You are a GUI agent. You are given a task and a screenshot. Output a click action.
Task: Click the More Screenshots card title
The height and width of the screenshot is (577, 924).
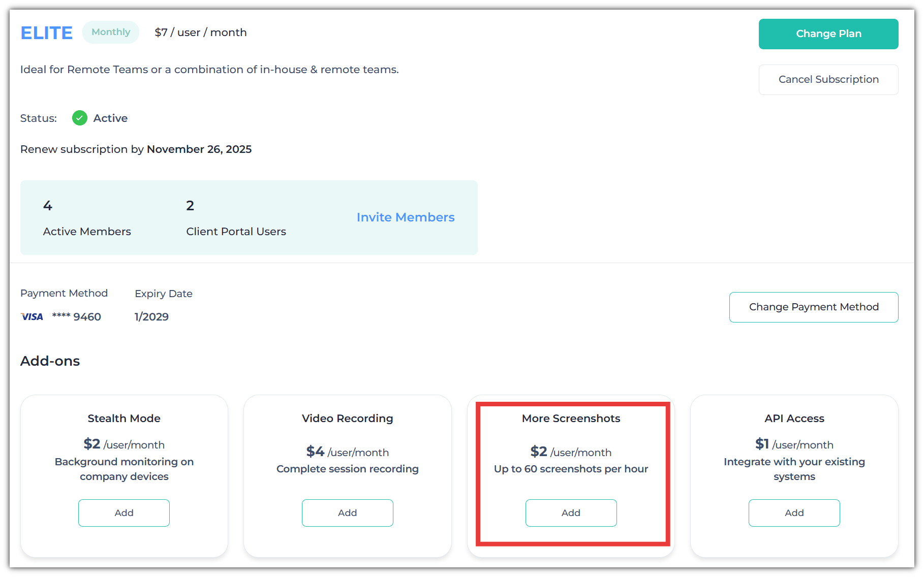pyautogui.click(x=571, y=419)
